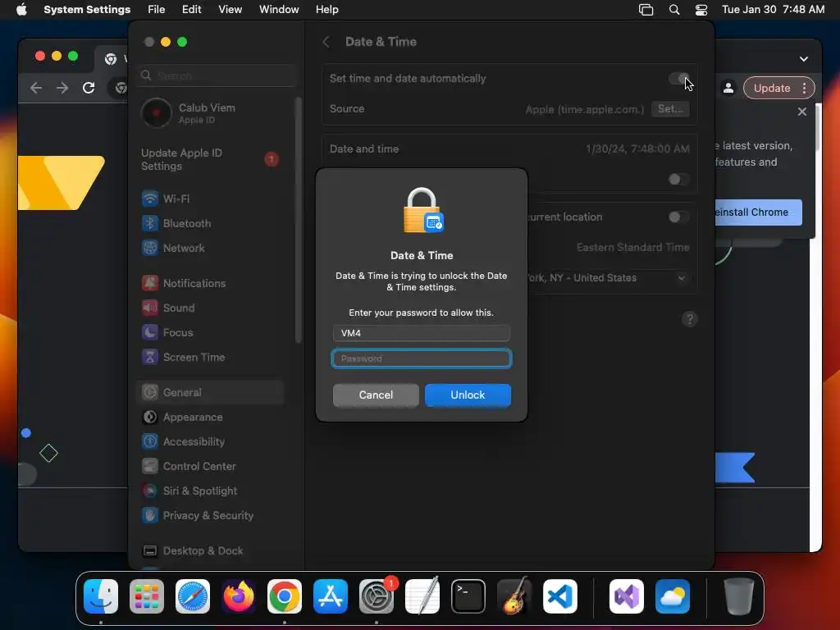
Task: Select Network in sidebar
Action: (212, 248)
